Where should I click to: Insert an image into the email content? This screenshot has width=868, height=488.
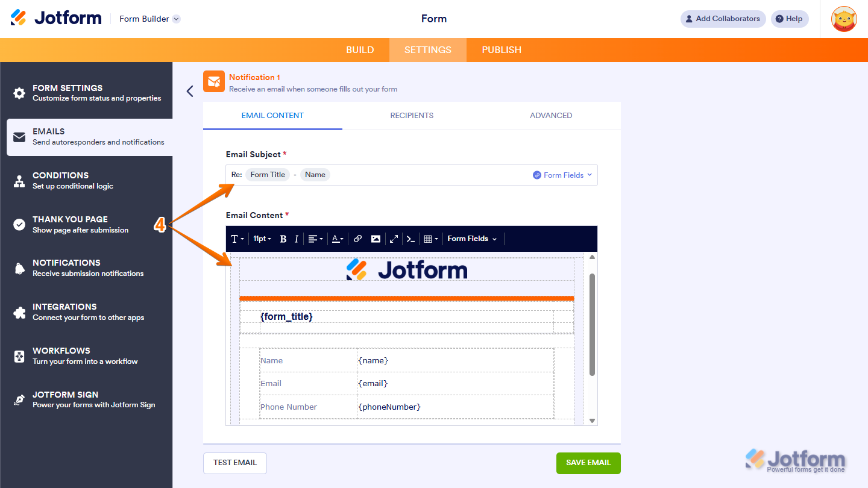pos(376,239)
